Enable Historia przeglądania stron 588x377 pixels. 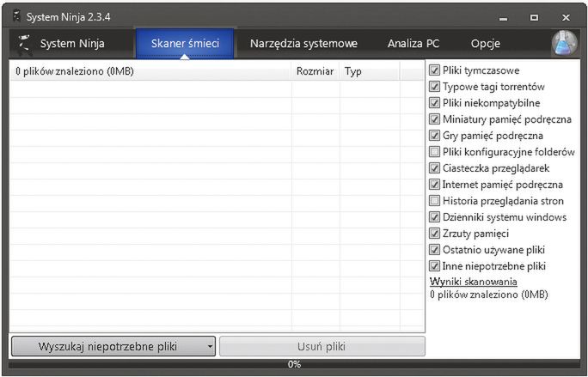[x=434, y=201]
